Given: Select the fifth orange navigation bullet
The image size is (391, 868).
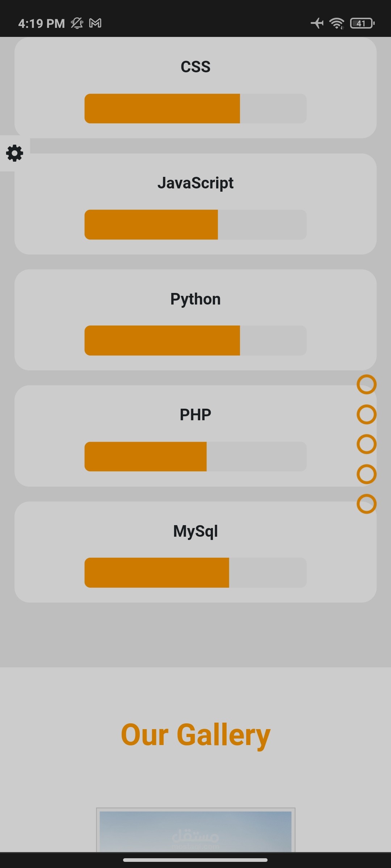Looking at the screenshot, I should pos(366,504).
